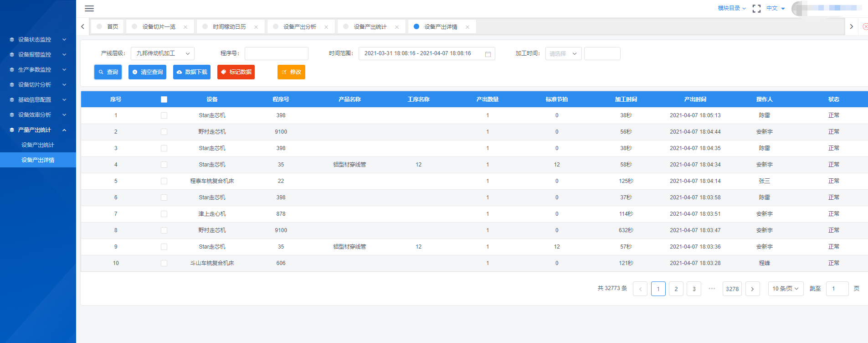
Task: Close the 设备产出详情 tab
Action: (x=467, y=27)
